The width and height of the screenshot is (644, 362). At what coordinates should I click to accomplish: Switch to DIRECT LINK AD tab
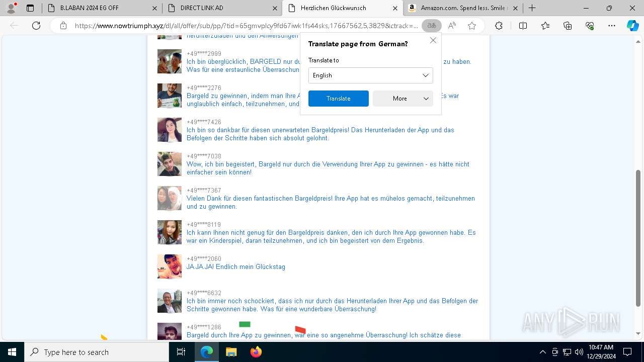(222, 8)
